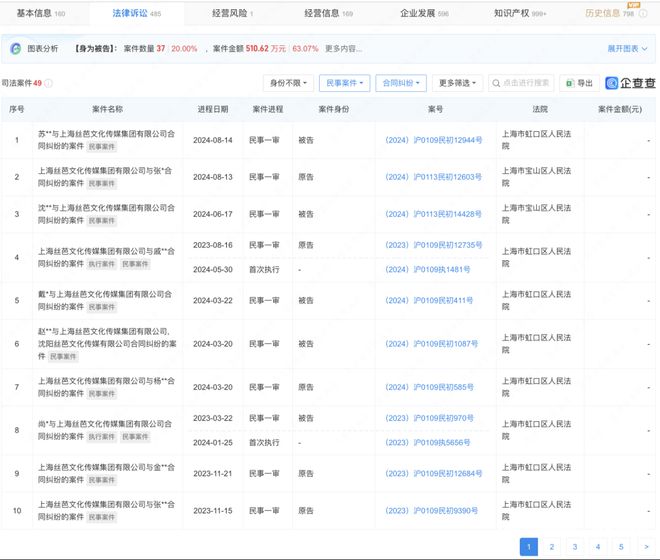Click the Excel export icon

pos(570,83)
